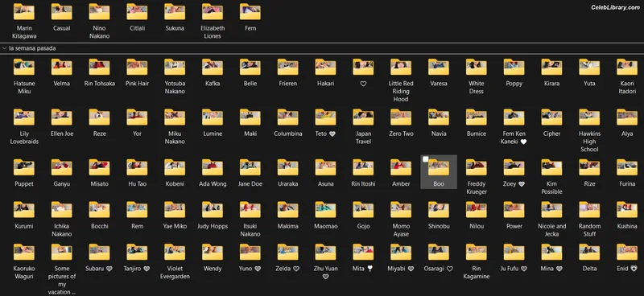644x296 pixels.
Task: Click the 'Cipher' folder name
Action: click(x=551, y=134)
